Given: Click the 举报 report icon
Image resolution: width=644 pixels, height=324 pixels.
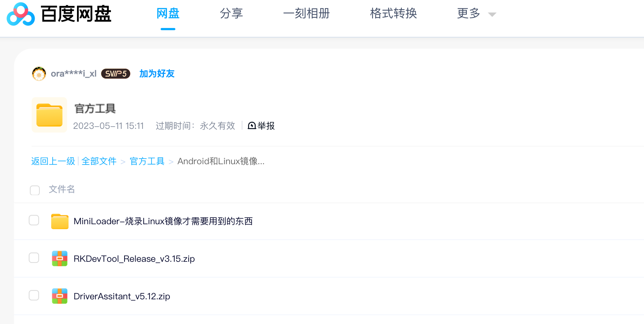Looking at the screenshot, I should point(252,126).
